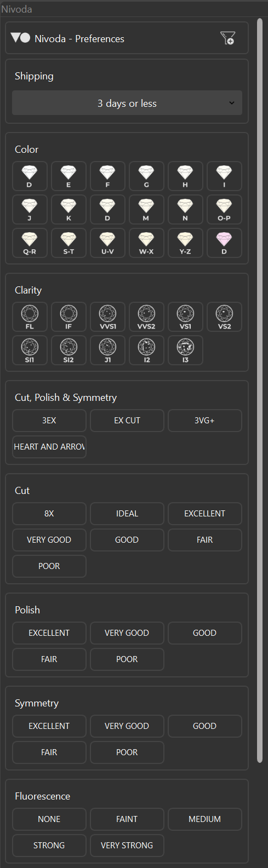
Task: Toggle the 3EX filter
Action: coord(49,421)
